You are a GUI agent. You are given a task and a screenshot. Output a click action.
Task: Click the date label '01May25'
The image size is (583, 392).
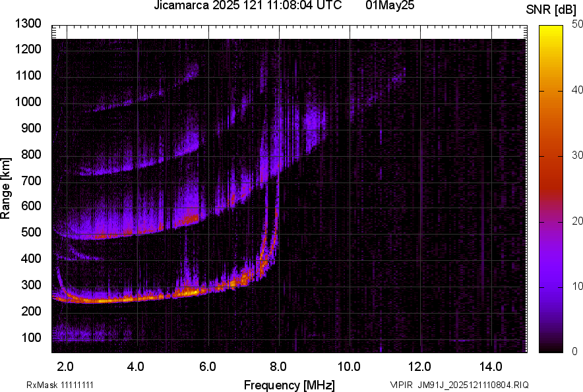point(390,5)
